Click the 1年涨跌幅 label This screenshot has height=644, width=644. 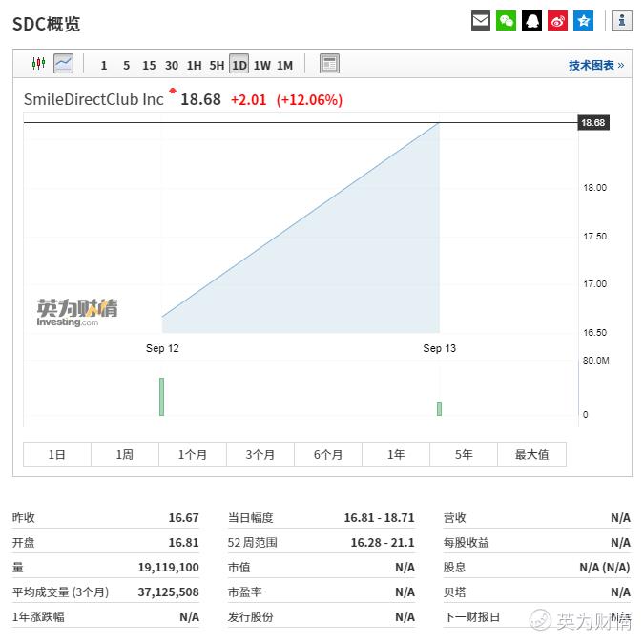coord(38,616)
